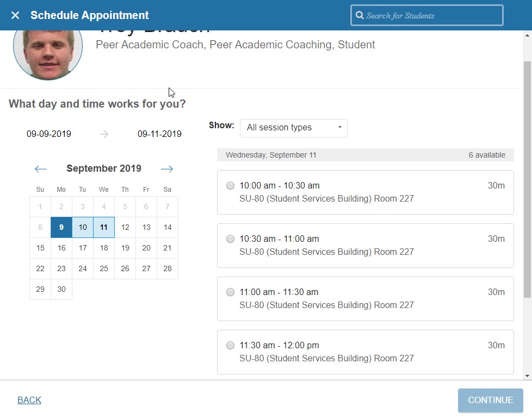Select the 11:30 am - 12:00 pm radio option
The height and width of the screenshot is (420, 532).
tap(231, 346)
